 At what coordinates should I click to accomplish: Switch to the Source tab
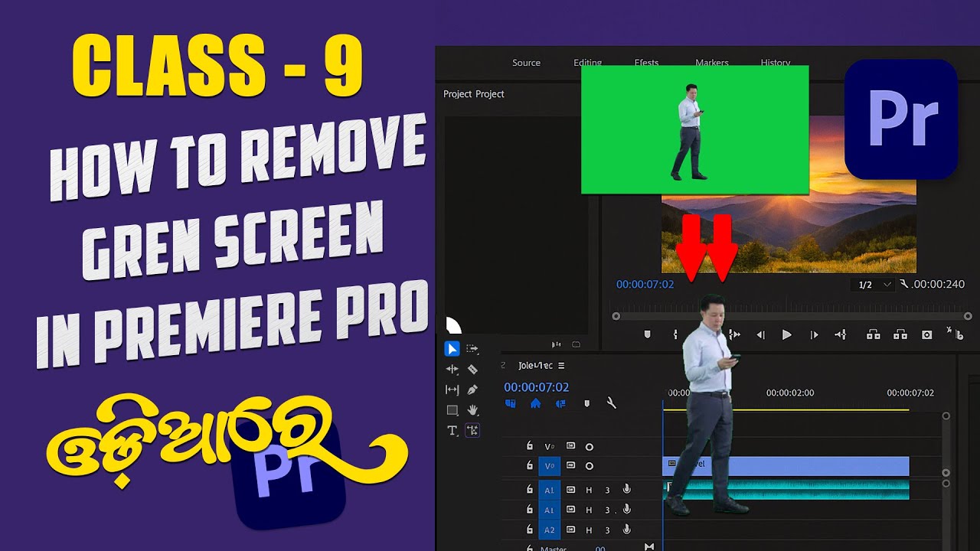[526, 63]
